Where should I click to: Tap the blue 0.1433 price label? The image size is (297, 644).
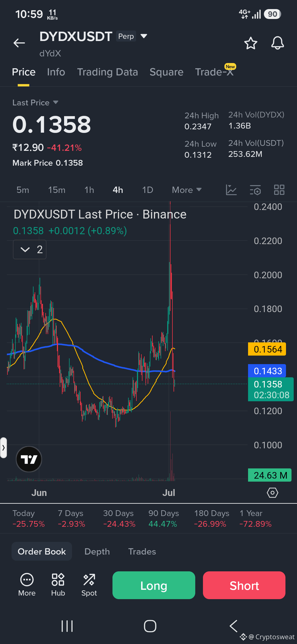[x=267, y=371]
